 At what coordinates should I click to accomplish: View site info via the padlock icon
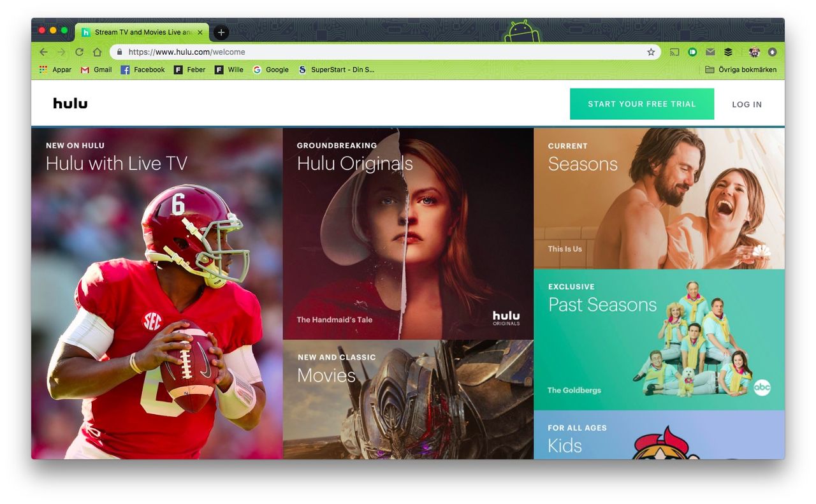[119, 52]
